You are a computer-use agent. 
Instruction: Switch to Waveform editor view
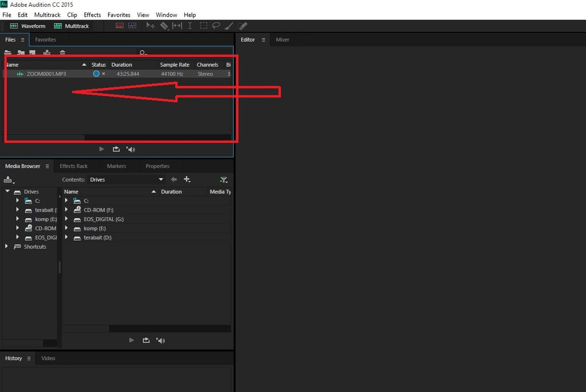28,26
